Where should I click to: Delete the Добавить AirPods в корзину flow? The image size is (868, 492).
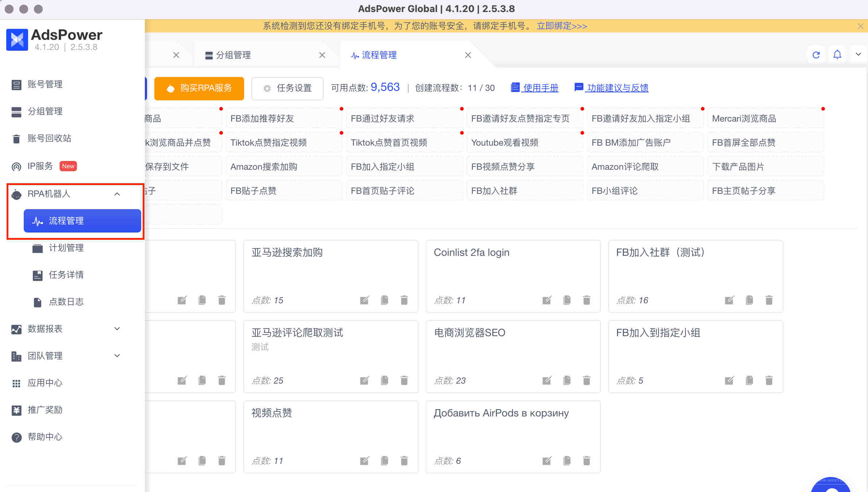[x=586, y=461]
